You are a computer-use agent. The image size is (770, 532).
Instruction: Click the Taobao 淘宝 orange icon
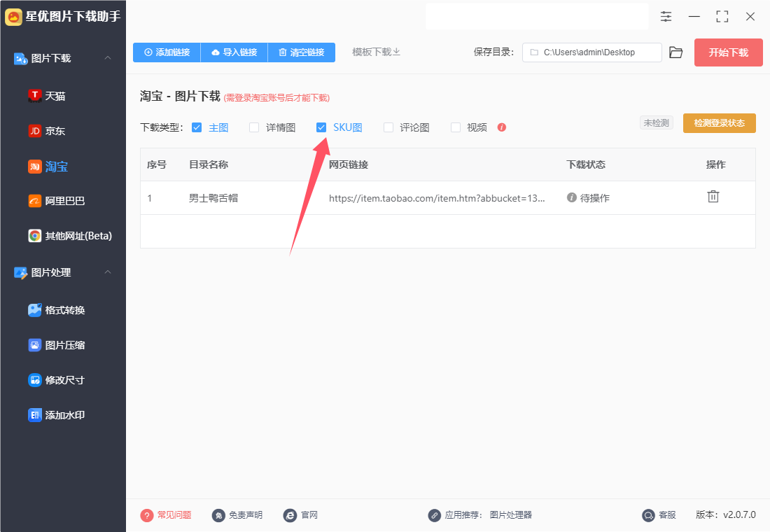click(x=34, y=167)
